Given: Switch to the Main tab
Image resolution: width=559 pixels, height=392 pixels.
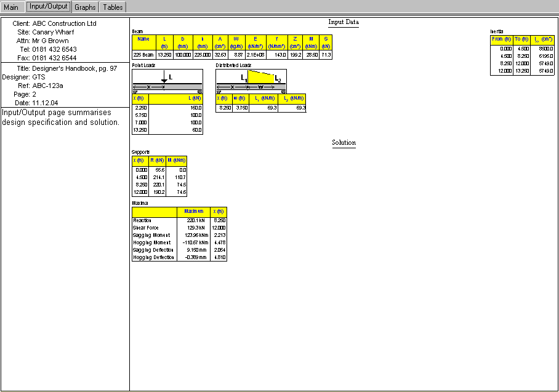Looking at the screenshot, I should point(12,7).
